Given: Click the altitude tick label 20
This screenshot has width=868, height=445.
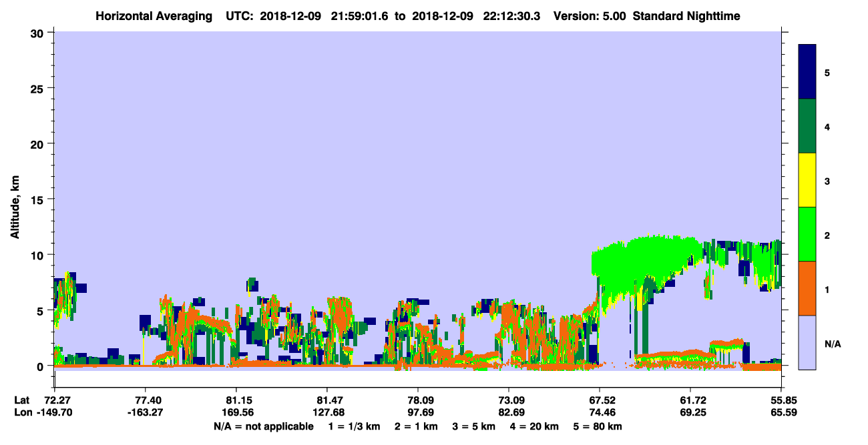Looking at the screenshot, I should pos(38,143).
